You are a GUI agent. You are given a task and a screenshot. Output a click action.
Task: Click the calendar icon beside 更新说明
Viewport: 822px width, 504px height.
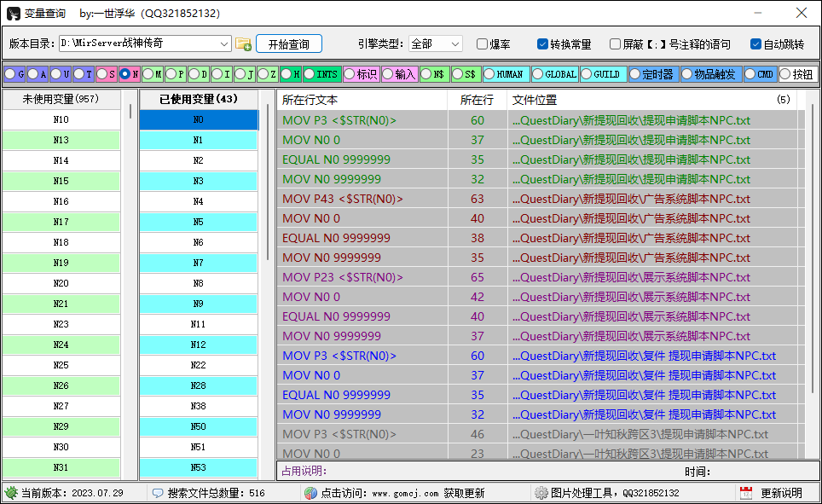pos(745,492)
